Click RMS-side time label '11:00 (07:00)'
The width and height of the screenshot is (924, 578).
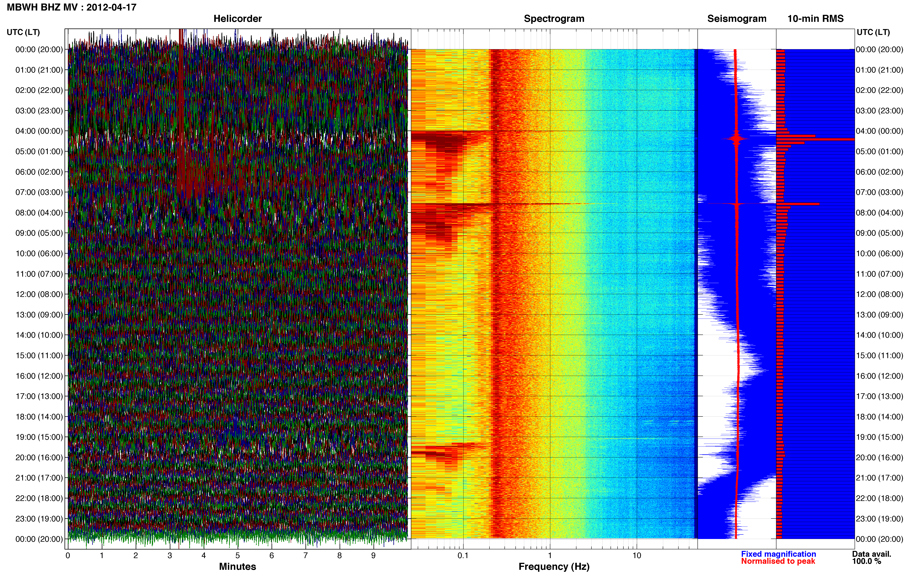click(880, 274)
